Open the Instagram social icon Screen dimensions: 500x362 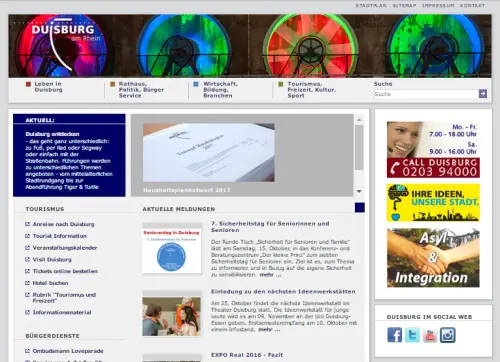[448, 335]
